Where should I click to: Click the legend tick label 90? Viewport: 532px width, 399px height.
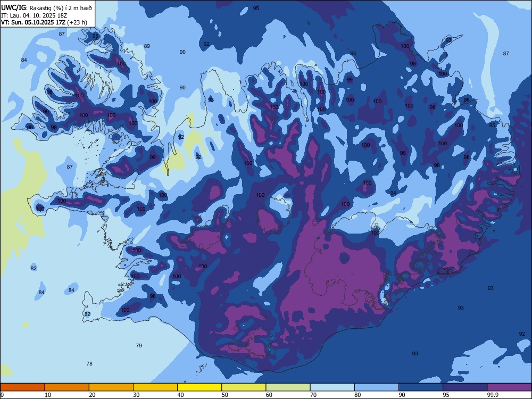(x=402, y=395)
